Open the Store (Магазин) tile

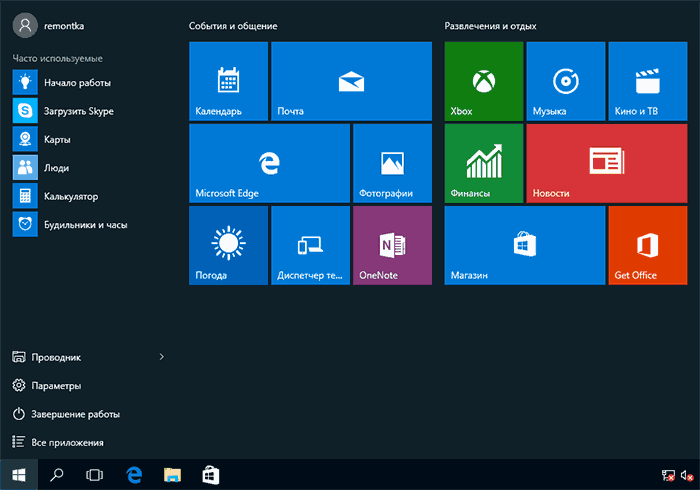524,245
